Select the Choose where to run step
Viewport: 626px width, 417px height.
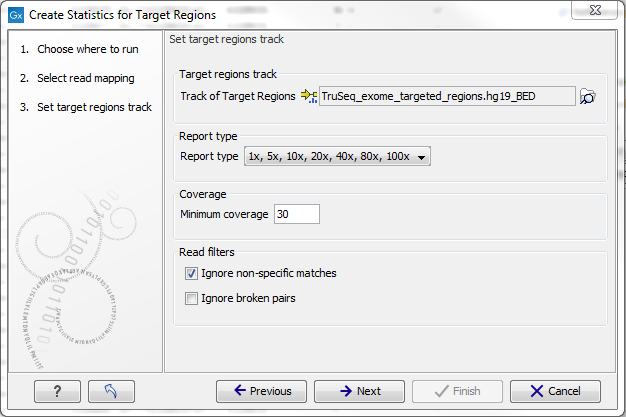coord(87,49)
